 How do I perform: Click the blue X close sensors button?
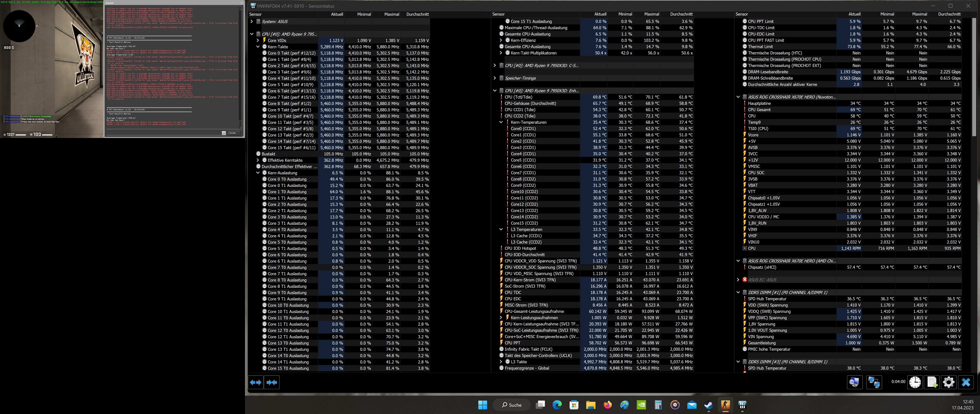pos(965,382)
